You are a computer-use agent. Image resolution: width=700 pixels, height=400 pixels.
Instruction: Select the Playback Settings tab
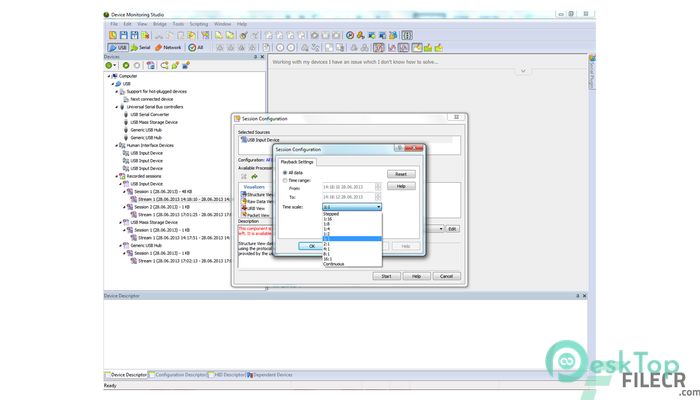point(297,162)
